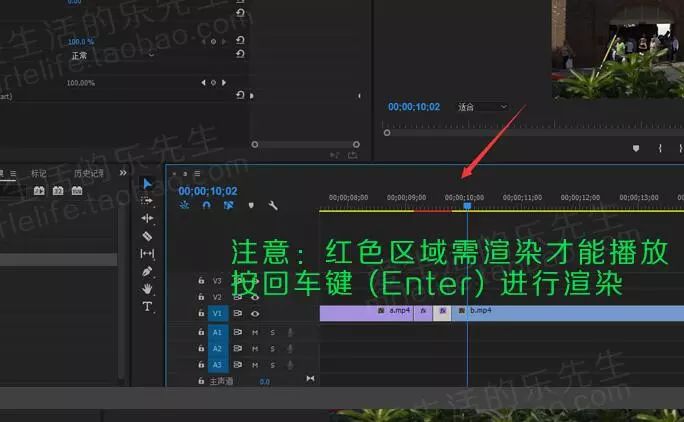Screen dimensions: 684x422
Task: Reset opacity parameter next to 100.0 %
Action: 240,40
